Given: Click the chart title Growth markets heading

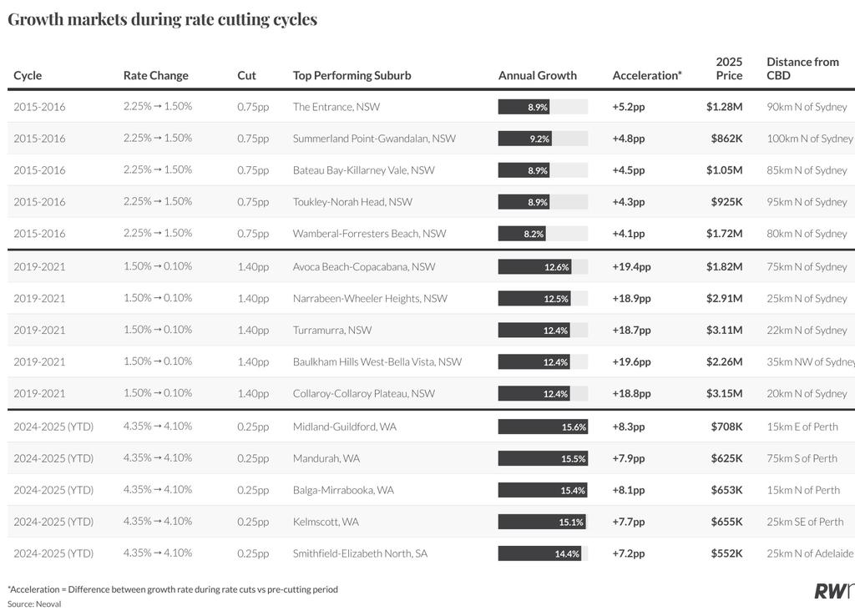Looking at the screenshot, I should coord(163,20).
